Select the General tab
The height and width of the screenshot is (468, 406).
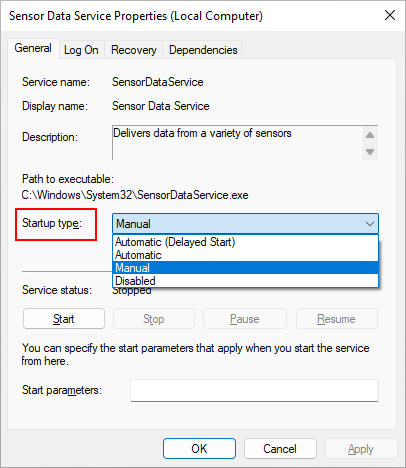click(33, 48)
